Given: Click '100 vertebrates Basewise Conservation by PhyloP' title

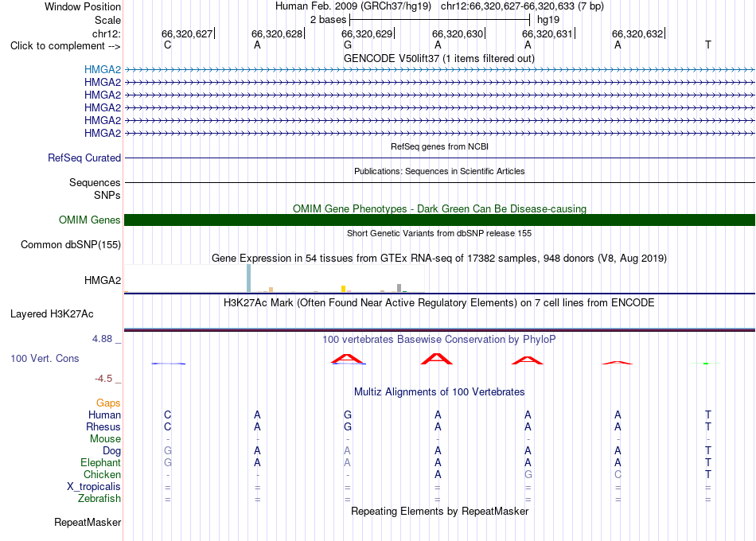Looking at the screenshot, I should pos(439,340).
